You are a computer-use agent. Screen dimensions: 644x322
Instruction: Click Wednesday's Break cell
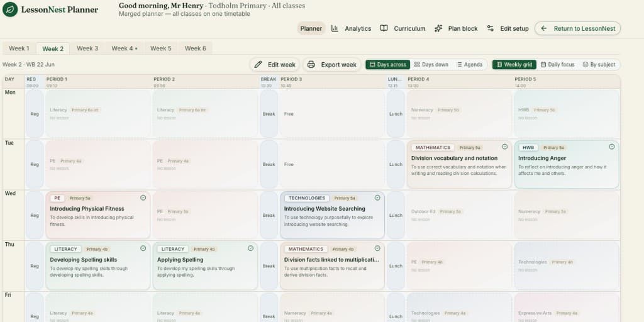pyautogui.click(x=269, y=215)
